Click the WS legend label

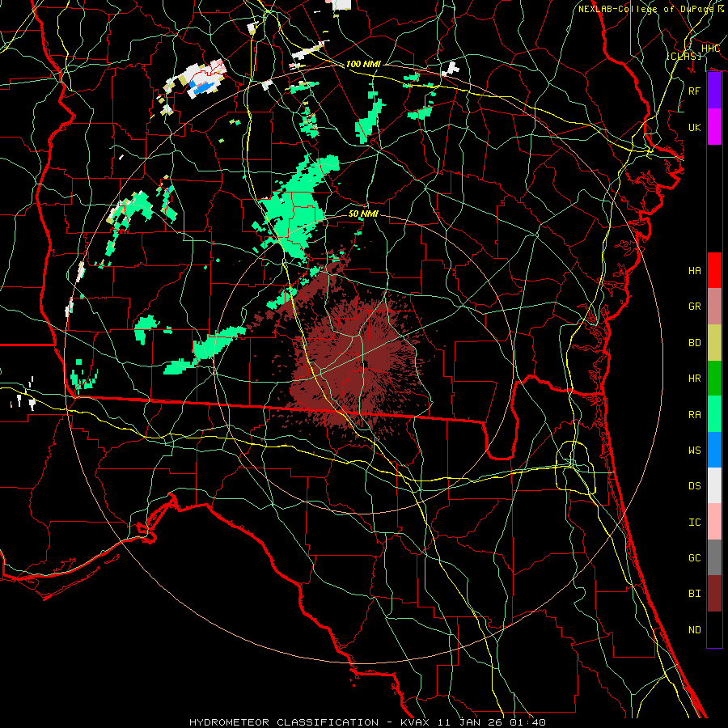pyautogui.click(x=695, y=450)
